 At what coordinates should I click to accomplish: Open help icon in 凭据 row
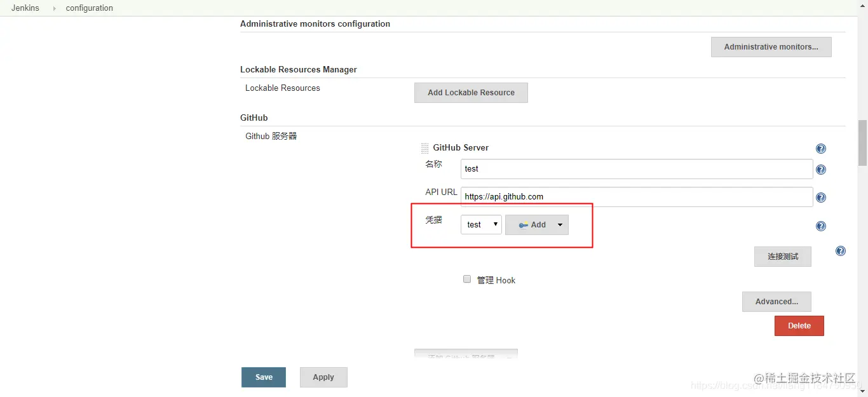point(820,226)
